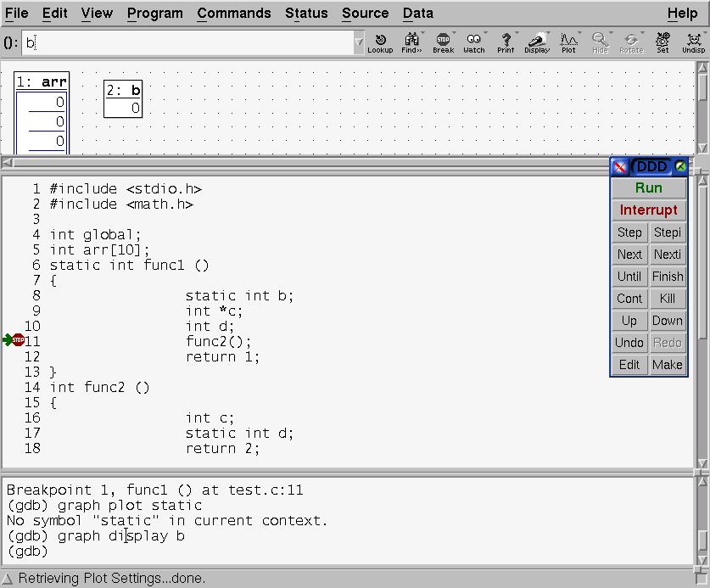Image resolution: width=710 pixels, height=588 pixels.
Task: Click the Next button
Action: [629, 255]
